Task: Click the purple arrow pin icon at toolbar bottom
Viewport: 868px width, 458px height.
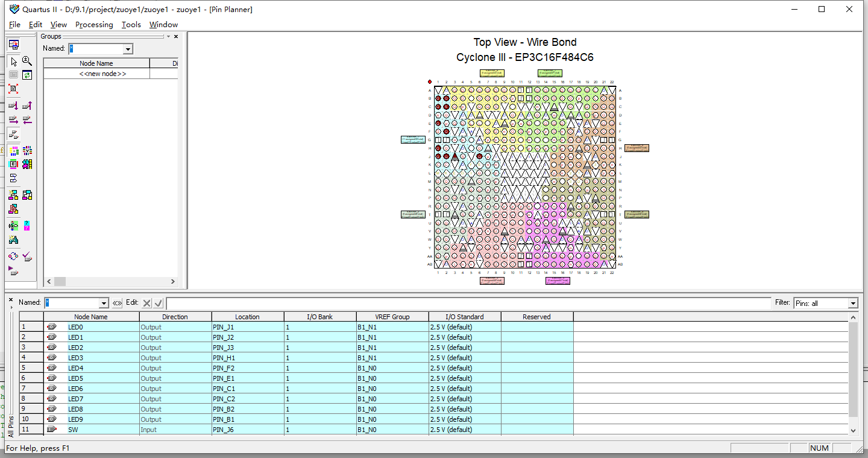Action: [13, 270]
